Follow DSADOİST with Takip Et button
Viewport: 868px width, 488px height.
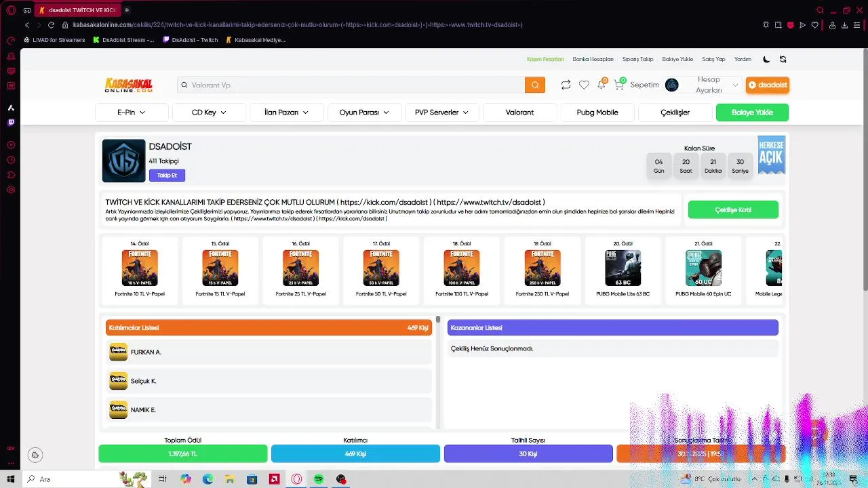[167, 176]
